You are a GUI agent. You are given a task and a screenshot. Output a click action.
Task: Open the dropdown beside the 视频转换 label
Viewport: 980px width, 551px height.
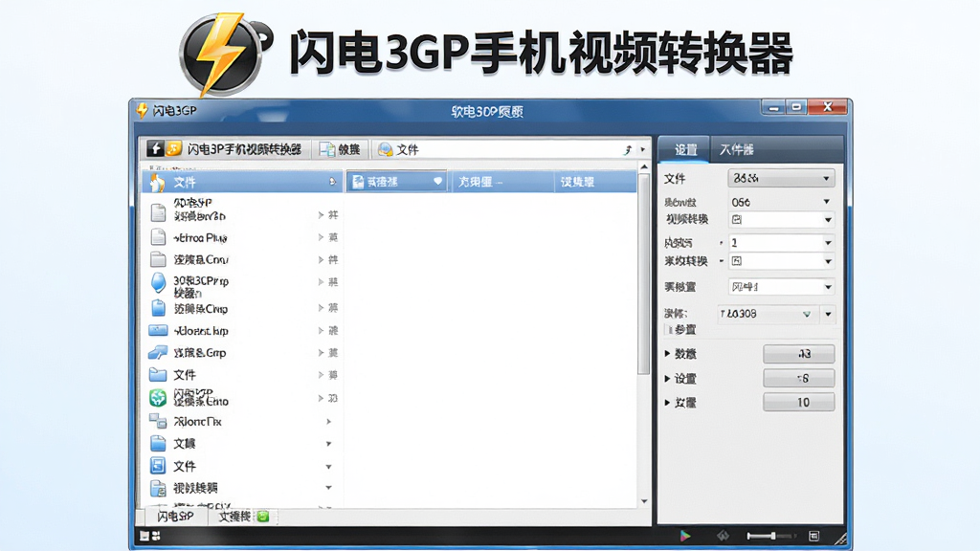pyautogui.click(x=781, y=219)
